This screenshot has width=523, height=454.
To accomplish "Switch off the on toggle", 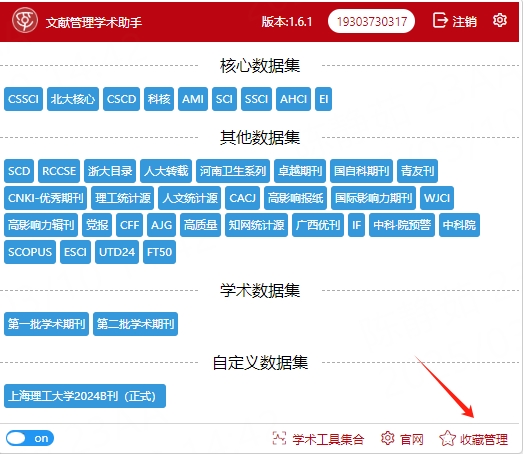I will [x=30, y=438].
